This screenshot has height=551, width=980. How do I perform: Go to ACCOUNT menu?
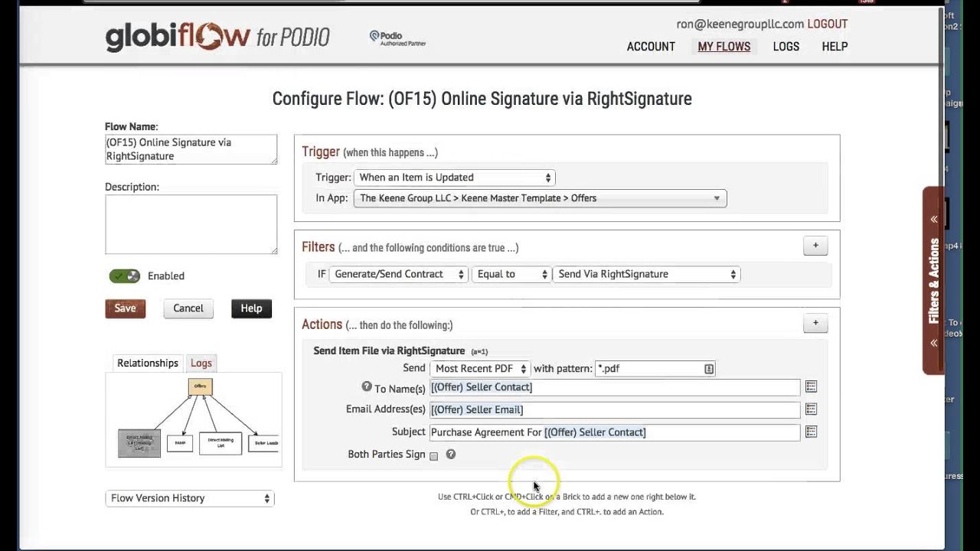tap(651, 47)
